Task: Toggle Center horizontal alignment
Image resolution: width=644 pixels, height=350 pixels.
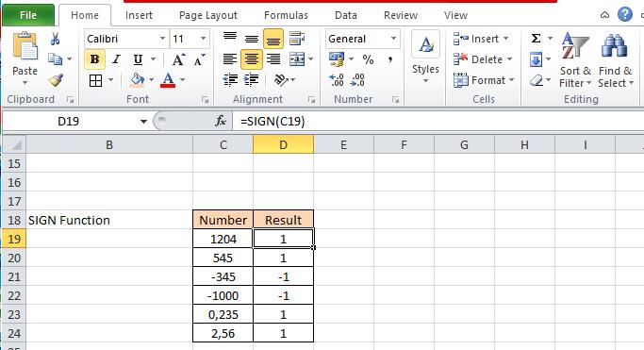Action: click(x=252, y=59)
